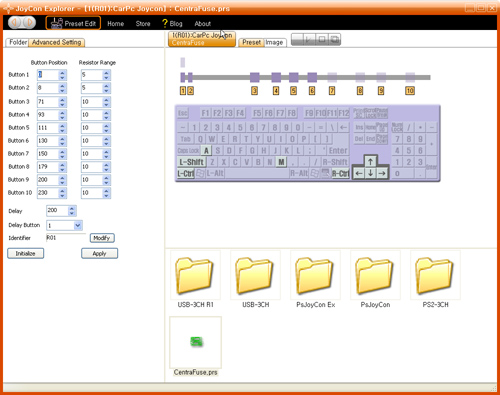Open the About menu item

pos(202,24)
